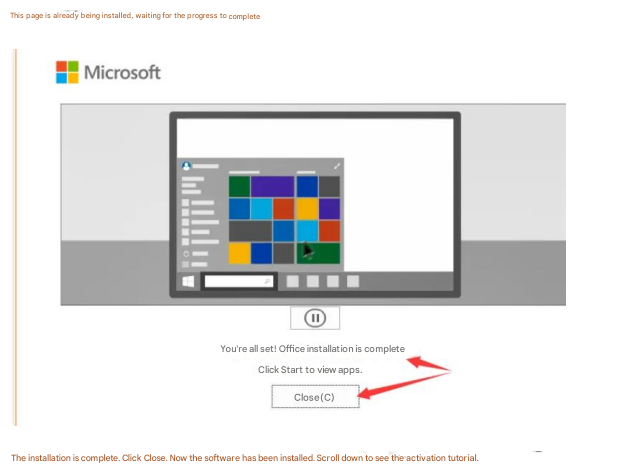Click the top caption about installation progress
Screen dimensions: 620x470
coord(135,16)
